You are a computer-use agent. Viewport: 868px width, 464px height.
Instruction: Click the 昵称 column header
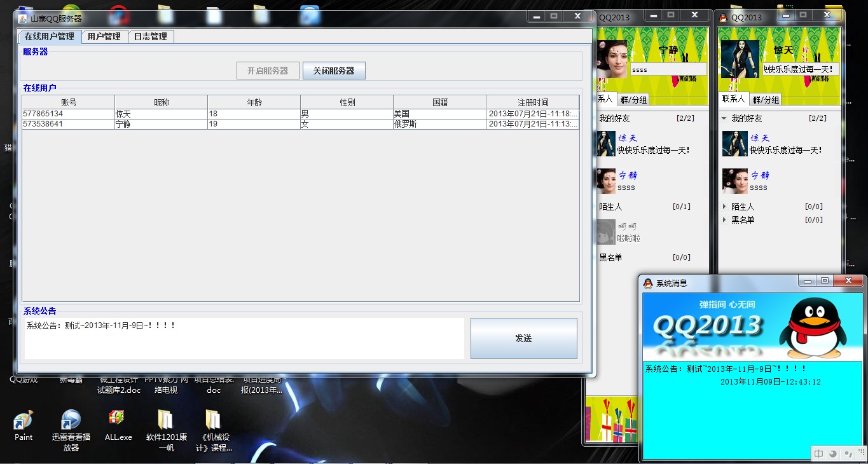[x=162, y=102]
